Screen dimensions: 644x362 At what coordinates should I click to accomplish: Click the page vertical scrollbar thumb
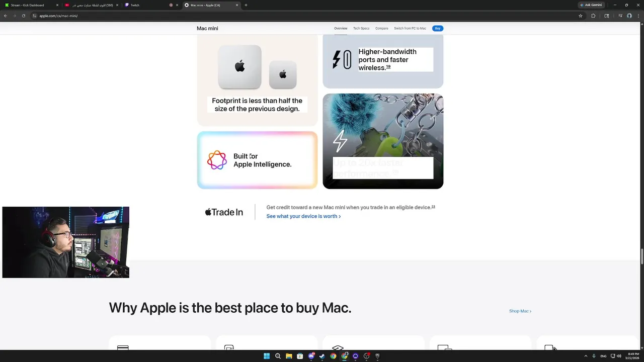pos(642,256)
